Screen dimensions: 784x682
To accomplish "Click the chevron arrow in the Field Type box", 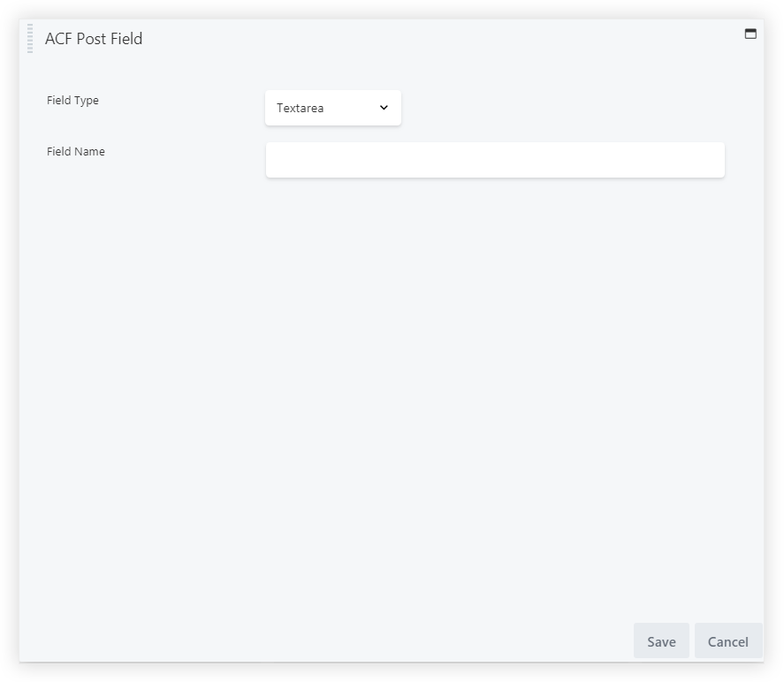I will coord(384,108).
